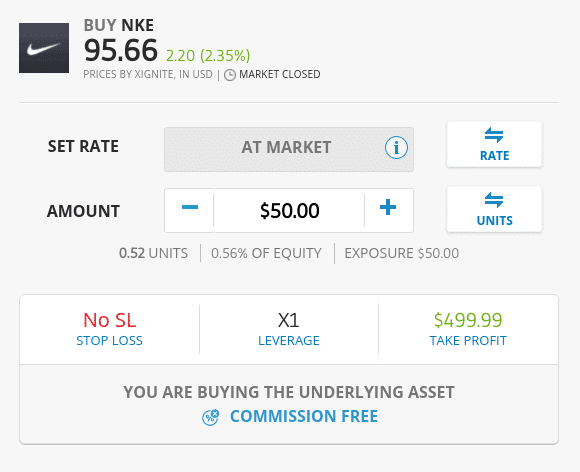Increase amount with the plus button
Image resolution: width=580 pixels, height=472 pixels.
click(x=388, y=210)
